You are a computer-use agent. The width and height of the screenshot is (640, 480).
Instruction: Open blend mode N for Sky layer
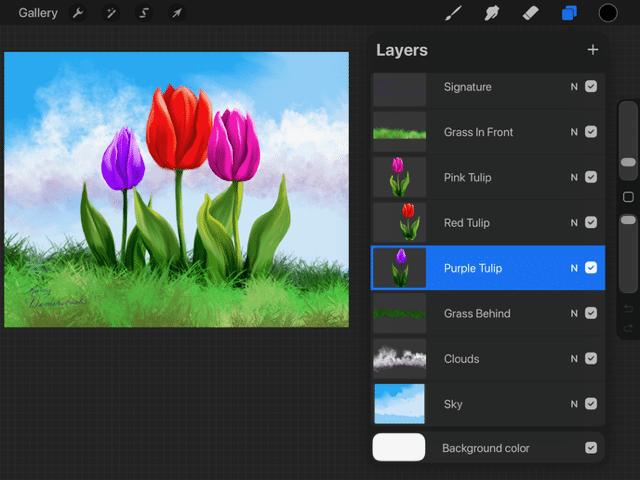574,404
